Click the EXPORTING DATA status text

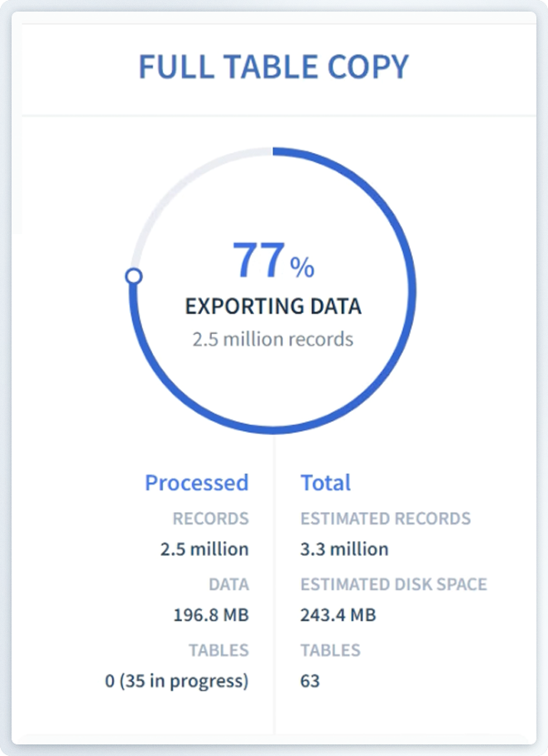coord(273,307)
